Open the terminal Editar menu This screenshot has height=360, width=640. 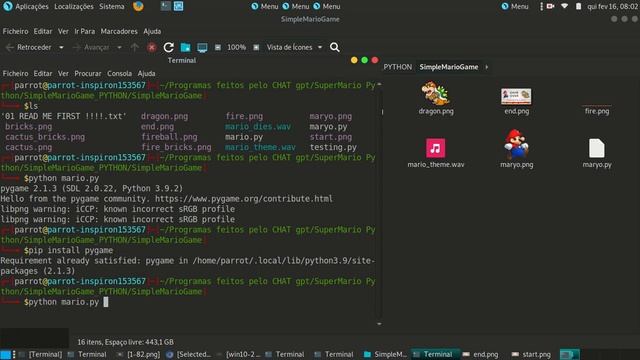pyautogui.click(x=43, y=73)
